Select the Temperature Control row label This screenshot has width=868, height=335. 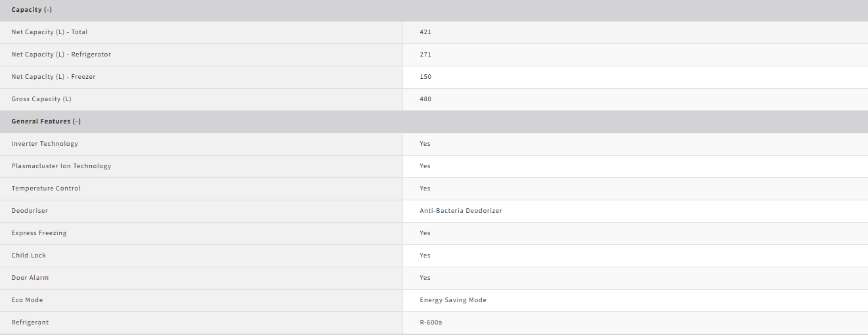click(x=46, y=189)
